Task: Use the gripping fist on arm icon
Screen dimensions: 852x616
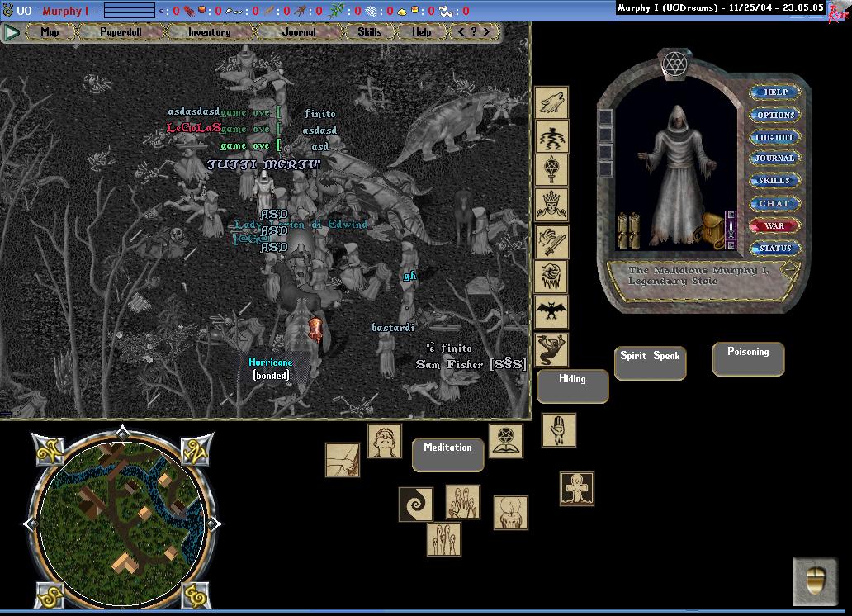Action: point(343,459)
